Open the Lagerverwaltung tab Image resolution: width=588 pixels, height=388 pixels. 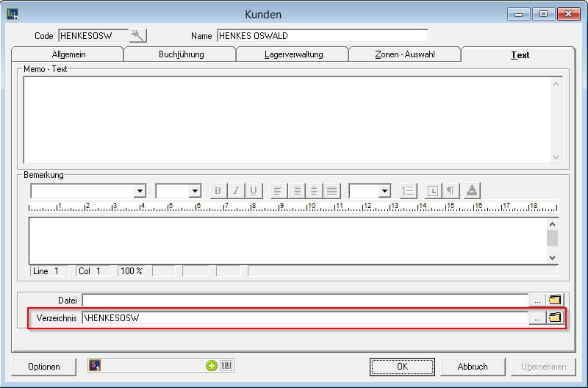pos(293,54)
